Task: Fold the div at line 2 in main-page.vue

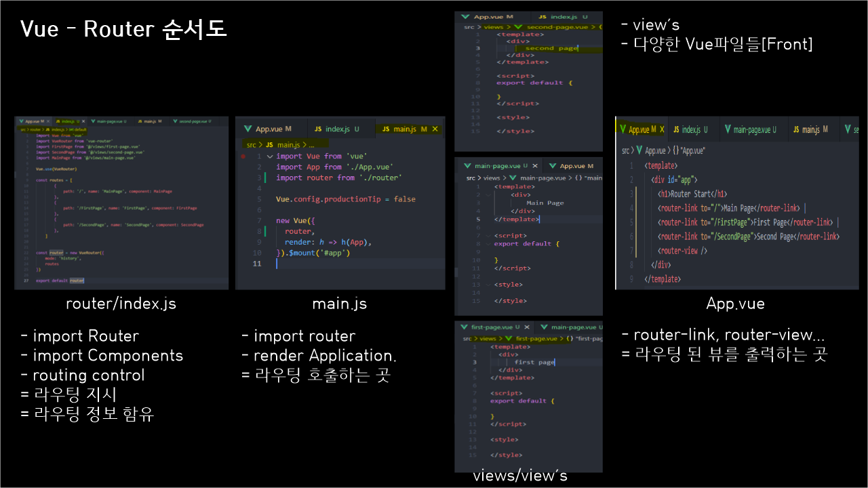Action: 489,195
